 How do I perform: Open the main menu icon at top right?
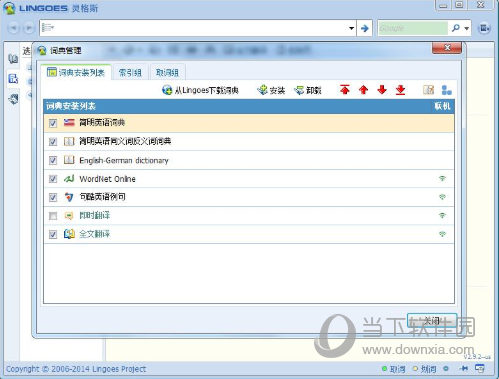[484, 28]
